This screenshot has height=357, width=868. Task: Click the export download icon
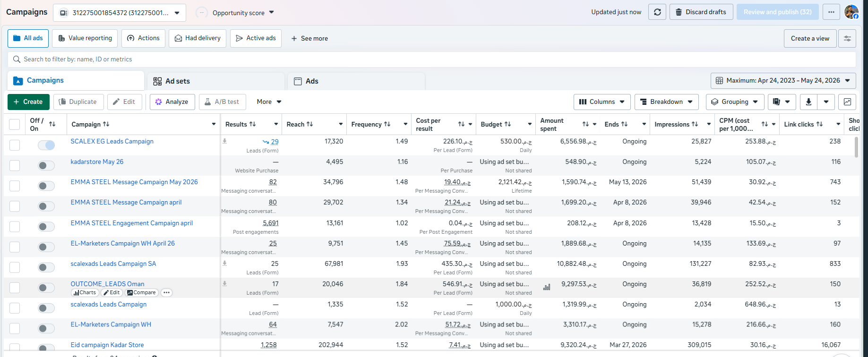pos(808,102)
